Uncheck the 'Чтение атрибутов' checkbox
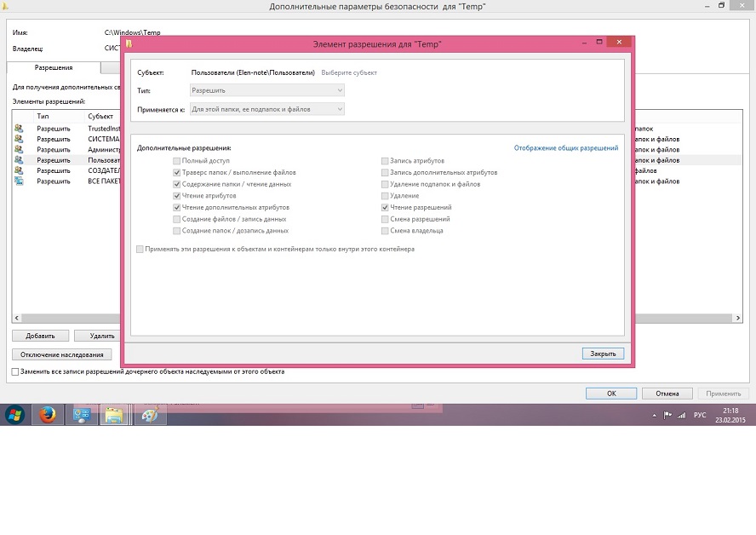Viewport: 756px width, 535px height. (x=177, y=196)
